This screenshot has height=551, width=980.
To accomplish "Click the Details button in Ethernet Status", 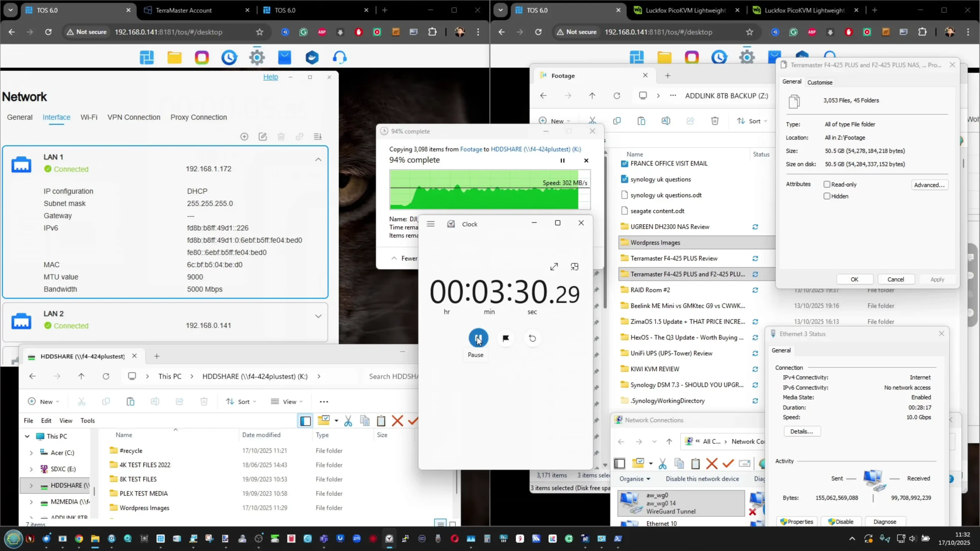I will 802,431.
